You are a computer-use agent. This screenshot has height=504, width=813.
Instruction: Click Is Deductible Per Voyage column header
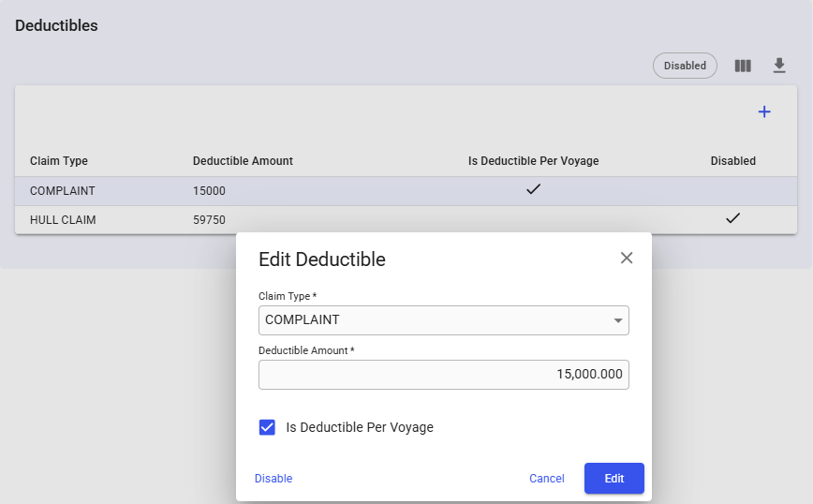(x=533, y=161)
